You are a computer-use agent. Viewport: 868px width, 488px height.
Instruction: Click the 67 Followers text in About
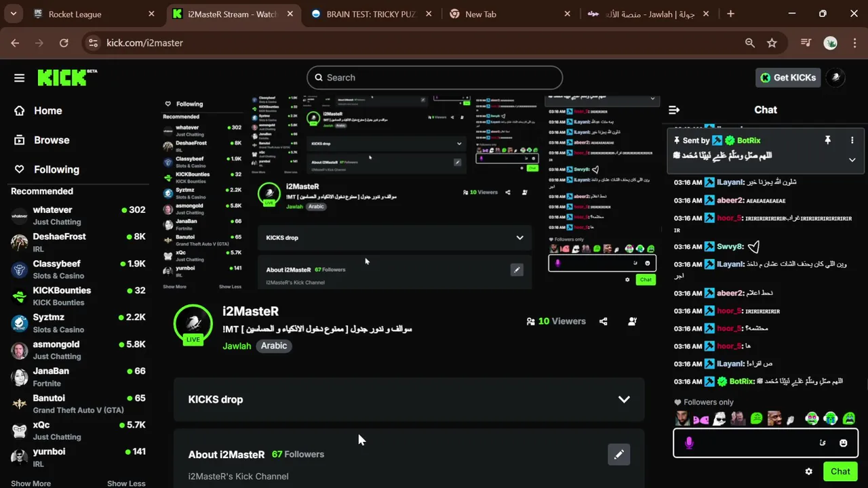pyautogui.click(x=298, y=454)
